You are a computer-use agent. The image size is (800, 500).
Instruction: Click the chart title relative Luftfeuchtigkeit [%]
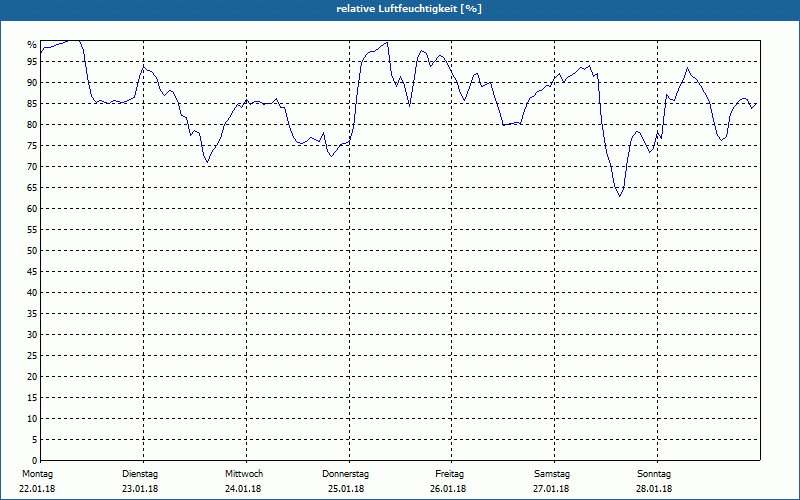409,9
